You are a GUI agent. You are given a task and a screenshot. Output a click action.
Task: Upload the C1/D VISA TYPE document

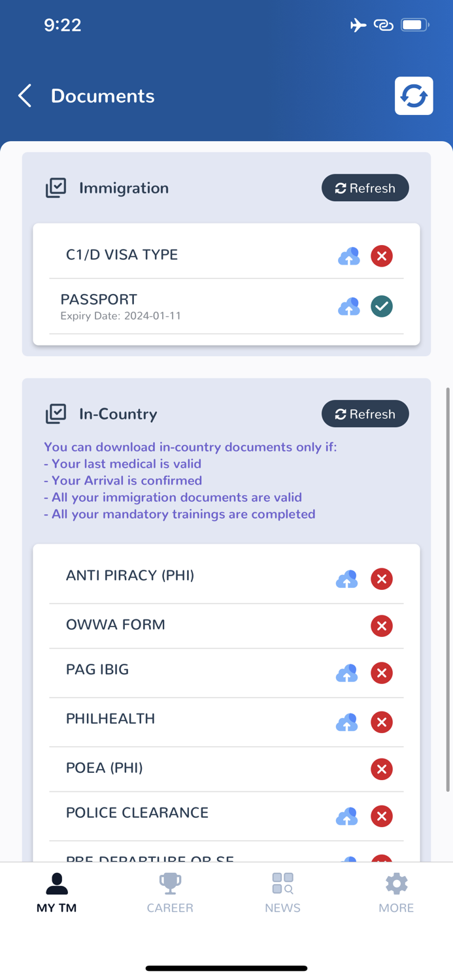tap(348, 256)
